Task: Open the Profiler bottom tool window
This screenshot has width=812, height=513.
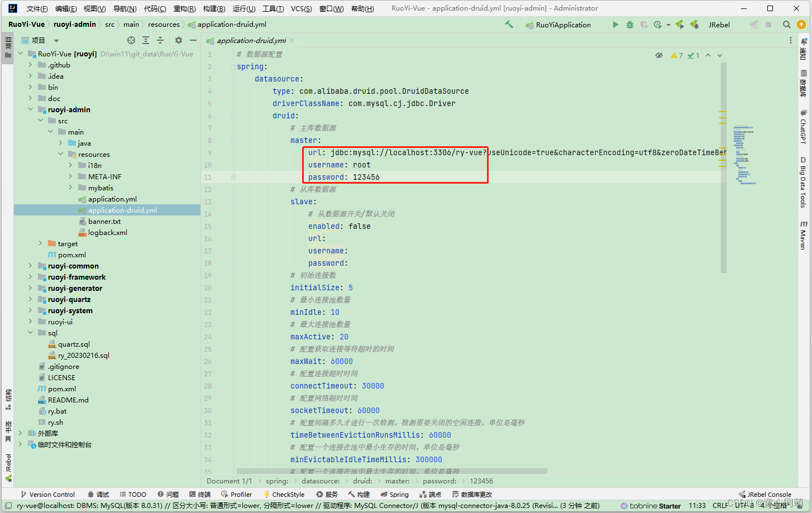Action: point(237,495)
